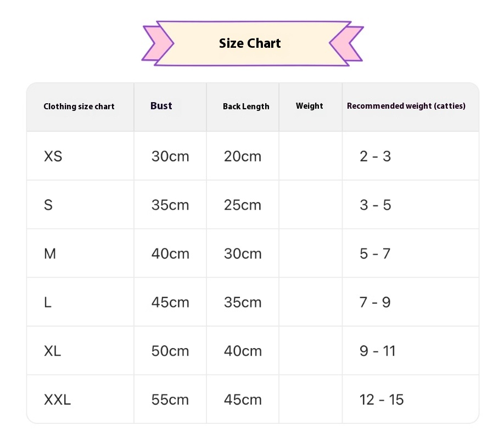Select the 12 - 15 weight range

click(x=382, y=400)
